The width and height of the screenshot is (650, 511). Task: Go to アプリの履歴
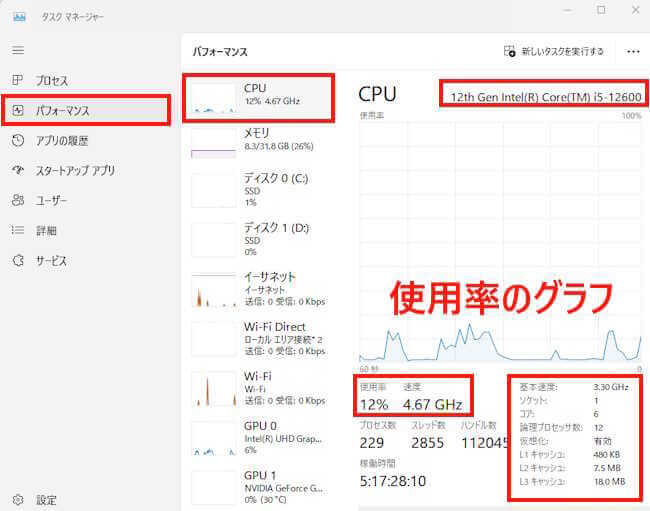[86, 140]
